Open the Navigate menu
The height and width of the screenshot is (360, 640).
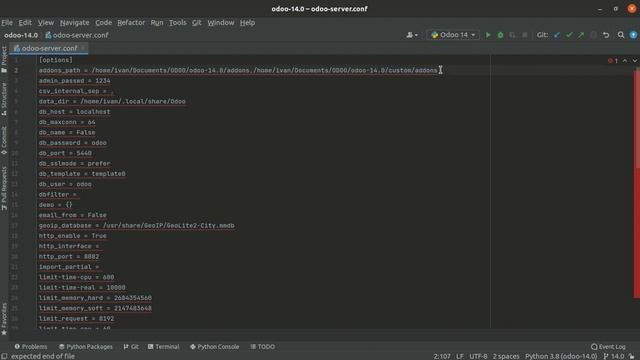coord(74,22)
